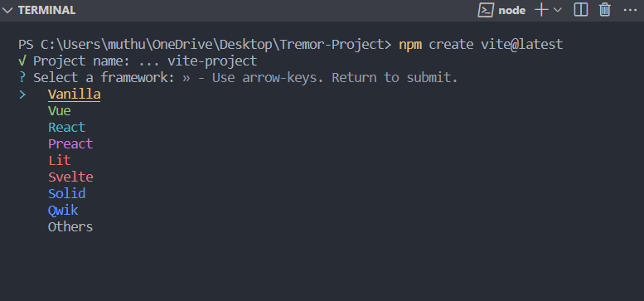
Task: Click the node terminal shell icon
Action: 486,10
